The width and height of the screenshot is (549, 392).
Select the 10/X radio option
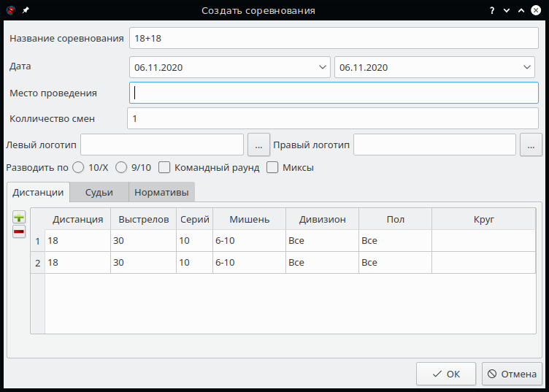pyautogui.click(x=78, y=167)
